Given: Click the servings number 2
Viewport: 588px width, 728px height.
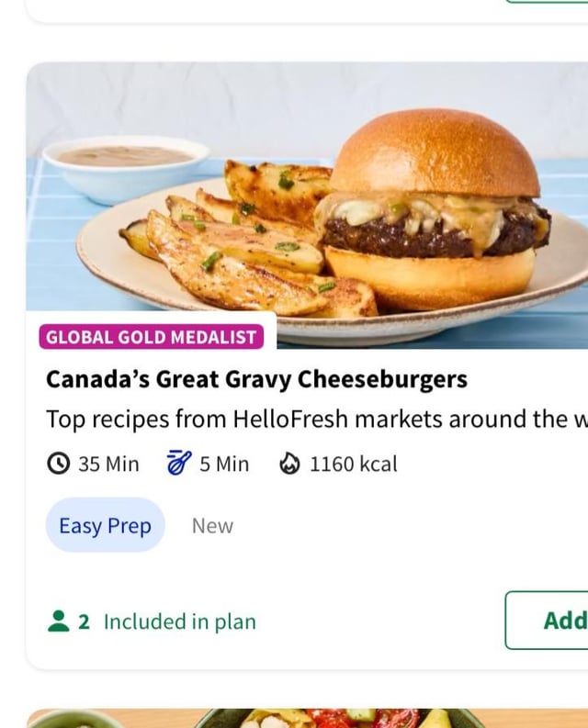Looking at the screenshot, I should pyautogui.click(x=84, y=622).
